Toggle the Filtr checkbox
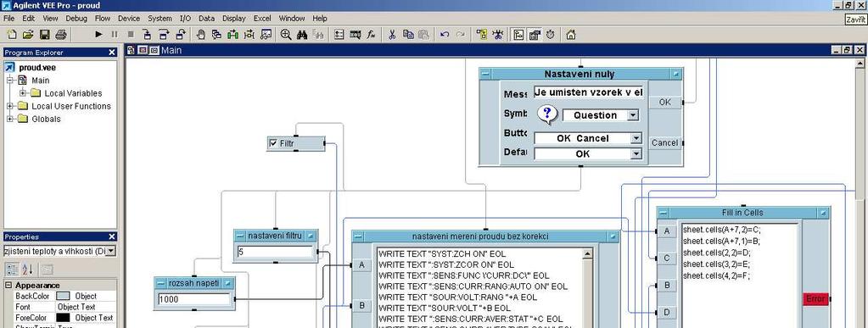 [x=273, y=144]
